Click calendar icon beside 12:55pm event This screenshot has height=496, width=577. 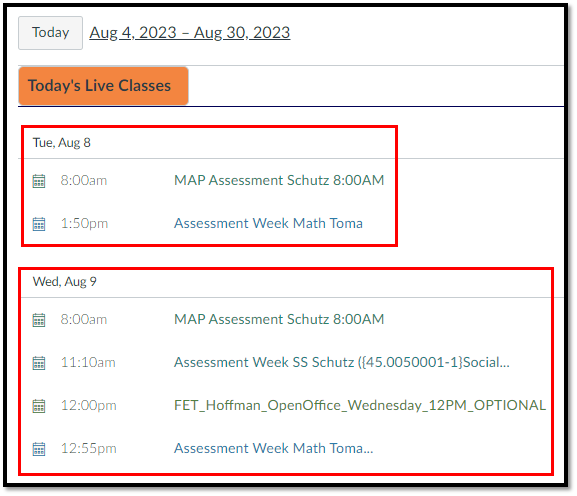tap(39, 449)
